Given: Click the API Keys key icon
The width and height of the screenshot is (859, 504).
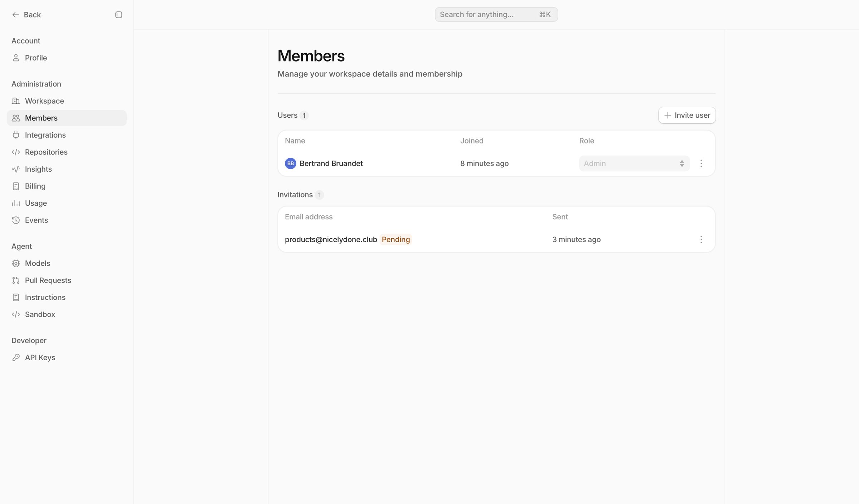Looking at the screenshot, I should pyautogui.click(x=16, y=357).
